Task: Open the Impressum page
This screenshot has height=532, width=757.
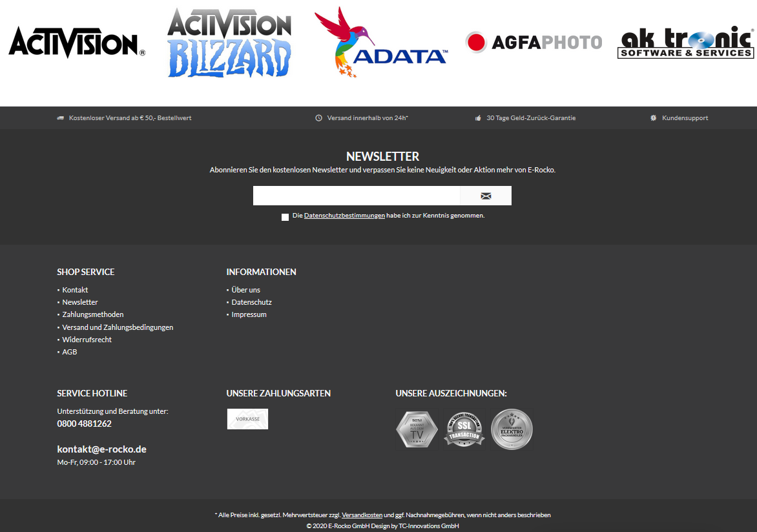Action: [x=249, y=314]
